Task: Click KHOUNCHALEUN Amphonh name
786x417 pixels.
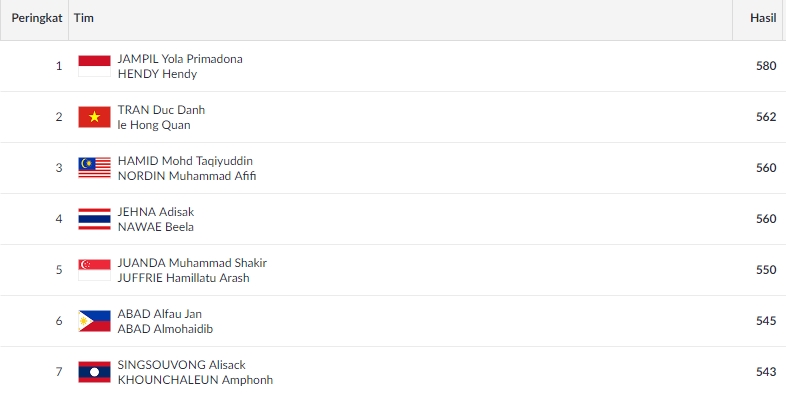Action: (x=195, y=380)
